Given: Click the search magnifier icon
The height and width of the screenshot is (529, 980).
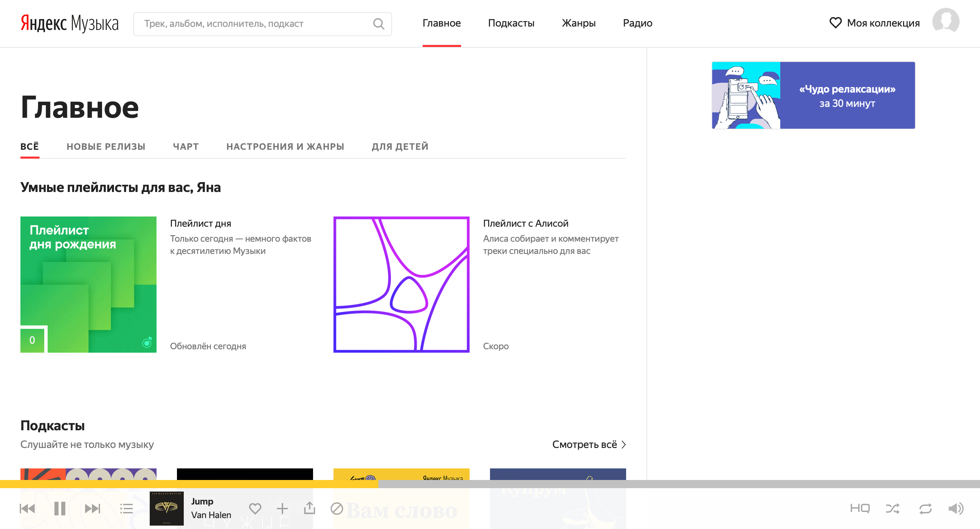Looking at the screenshot, I should [378, 24].
